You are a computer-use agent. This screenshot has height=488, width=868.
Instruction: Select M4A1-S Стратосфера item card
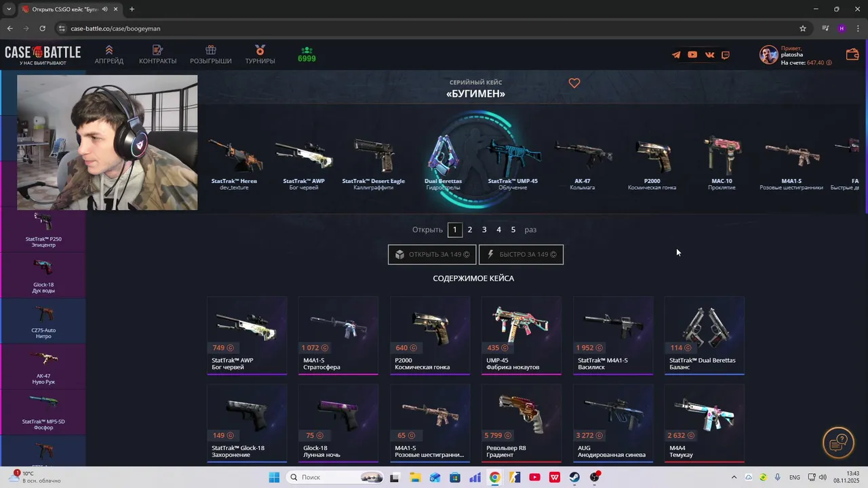[338, 335]
